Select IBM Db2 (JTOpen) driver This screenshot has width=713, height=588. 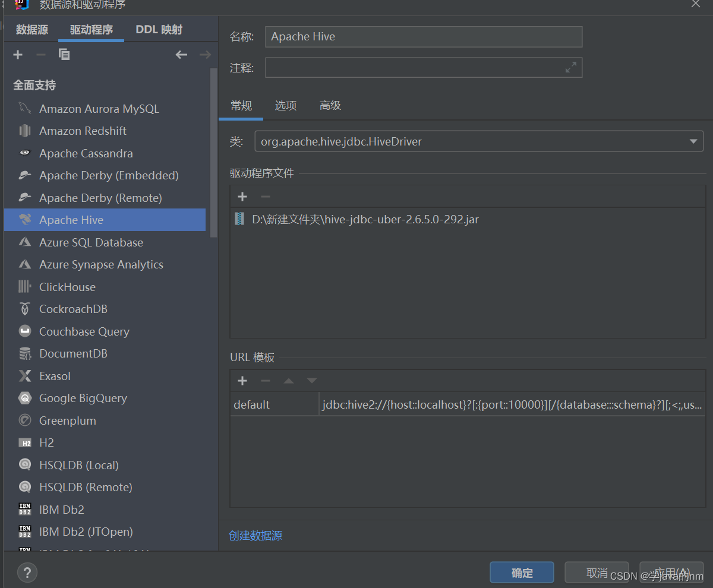coord(105,532)
